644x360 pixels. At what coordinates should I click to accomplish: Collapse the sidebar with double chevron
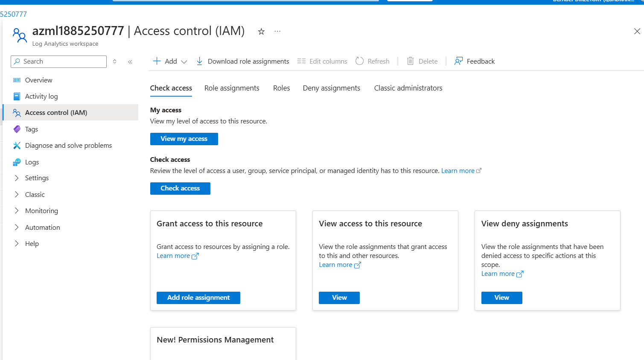coord(130,62)
